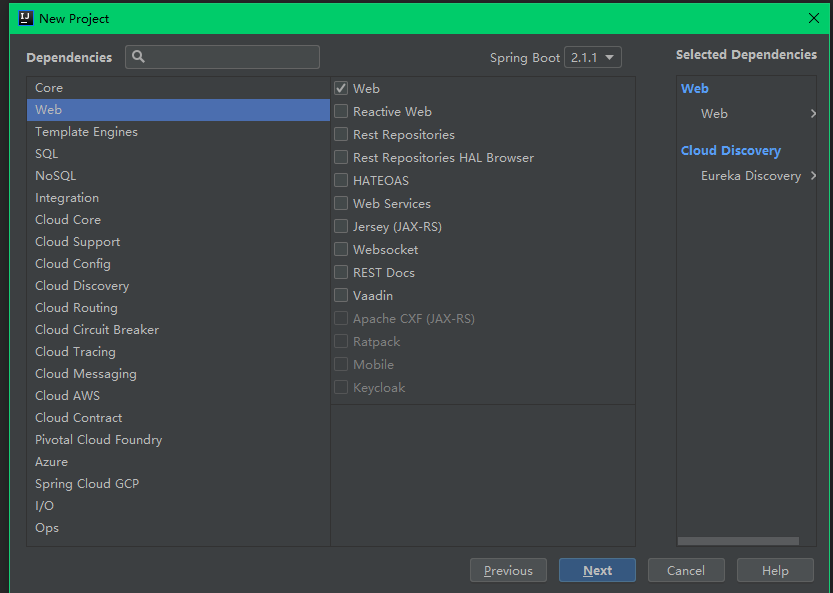Tick Rest Repositories HAL Browser checkbox

[341, 157]
